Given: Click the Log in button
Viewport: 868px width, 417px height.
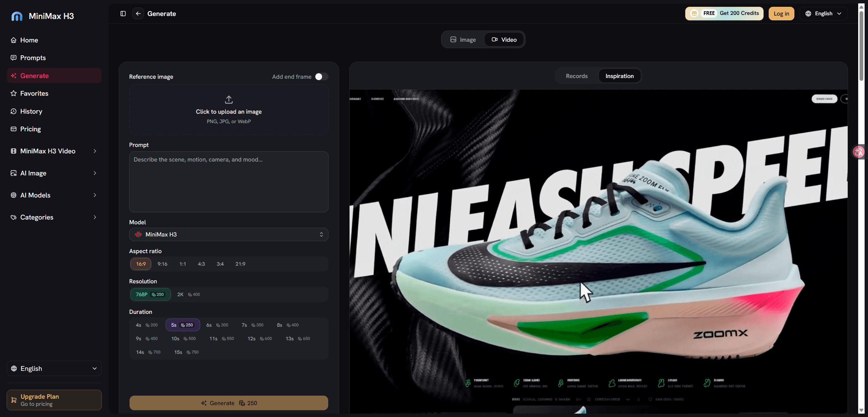Looking at the screenshot, I should click(x=782, y=14).
